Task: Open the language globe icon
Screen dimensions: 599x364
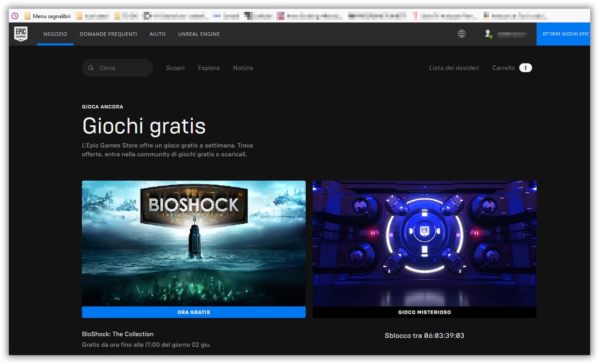Action: coord(461,34)
